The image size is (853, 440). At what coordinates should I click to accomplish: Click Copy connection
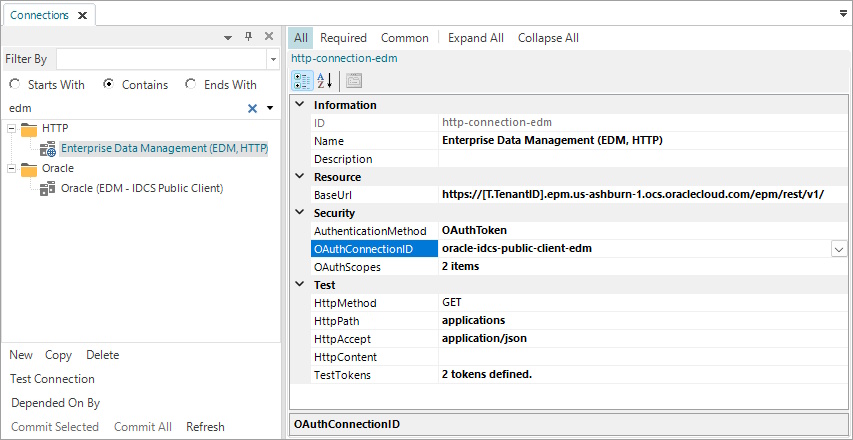(58, 355)
